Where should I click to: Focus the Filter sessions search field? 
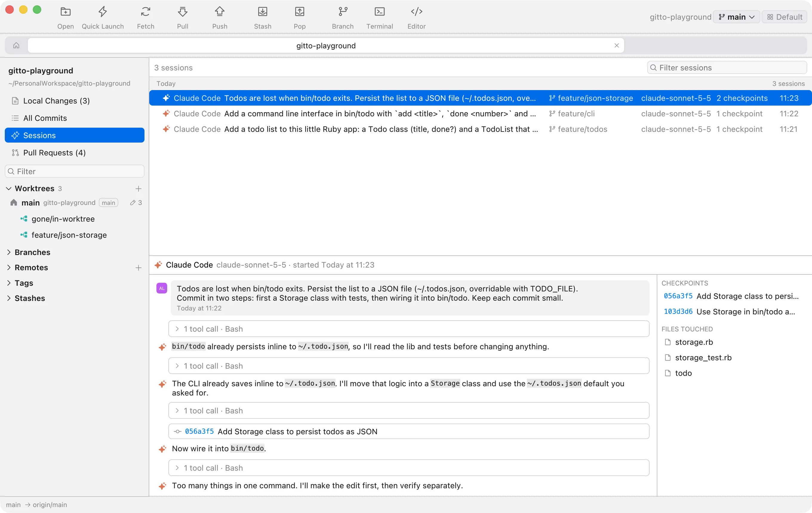[727, 67]
